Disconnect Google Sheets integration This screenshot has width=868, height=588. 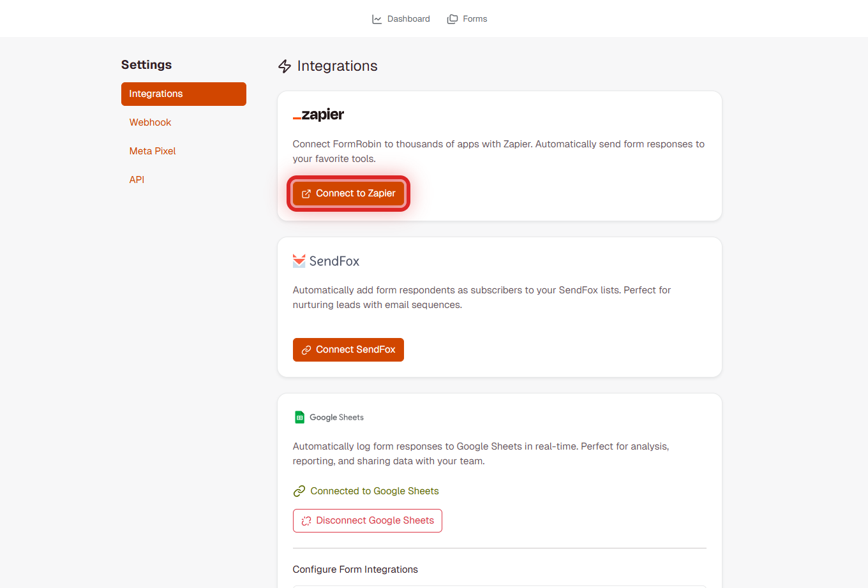click(367, 520)
